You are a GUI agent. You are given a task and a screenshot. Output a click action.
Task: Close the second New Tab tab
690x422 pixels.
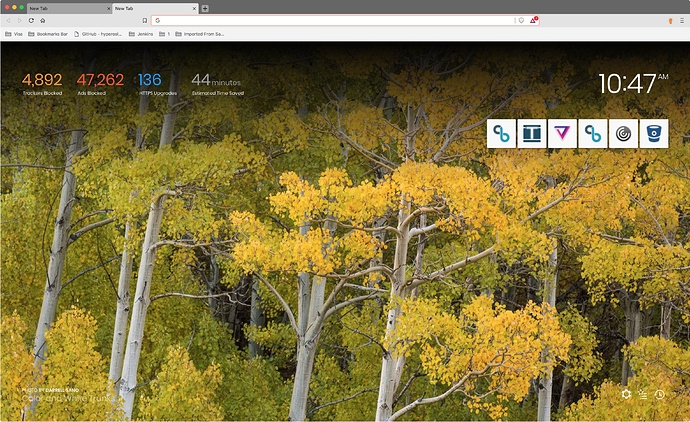pos(195,8)
